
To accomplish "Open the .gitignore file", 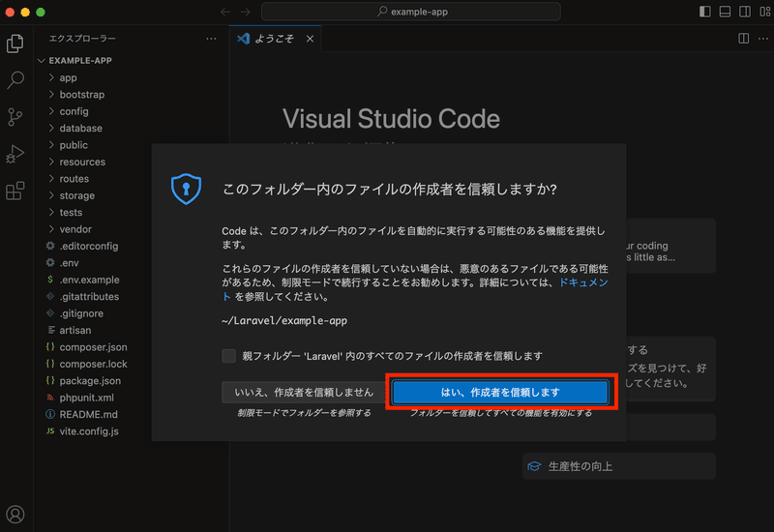I will [81, 312].
